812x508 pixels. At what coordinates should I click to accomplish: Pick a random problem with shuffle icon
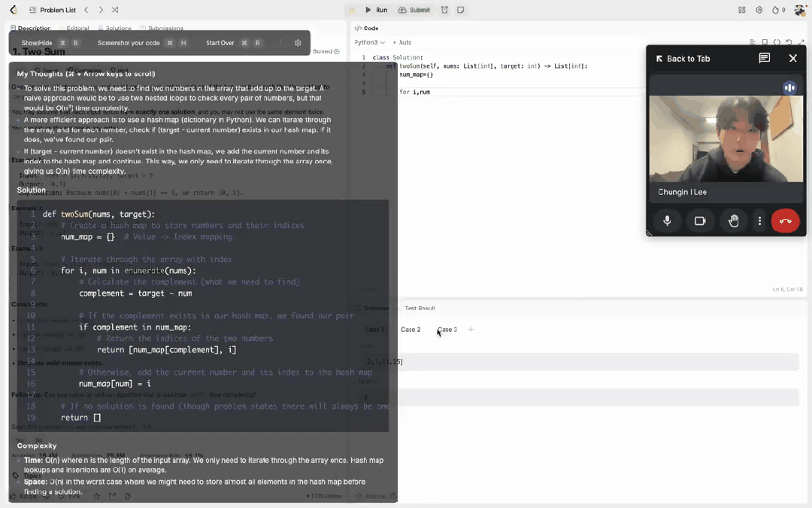coord(115,10)
